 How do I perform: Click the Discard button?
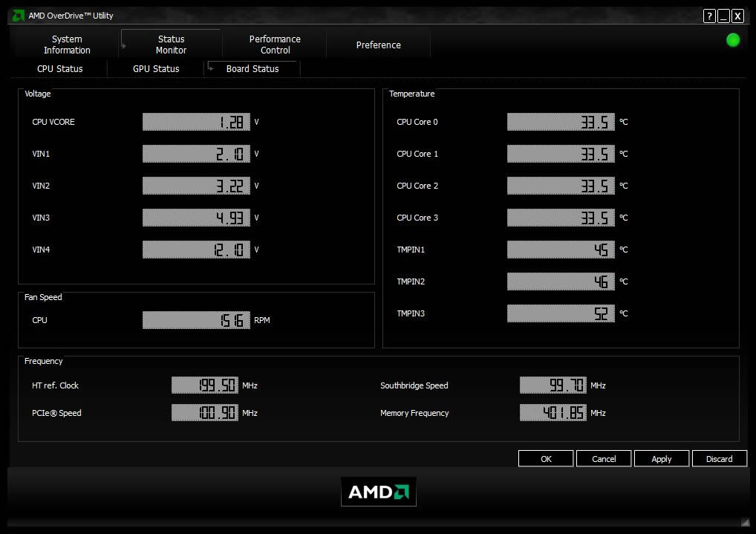coord(720,459)
